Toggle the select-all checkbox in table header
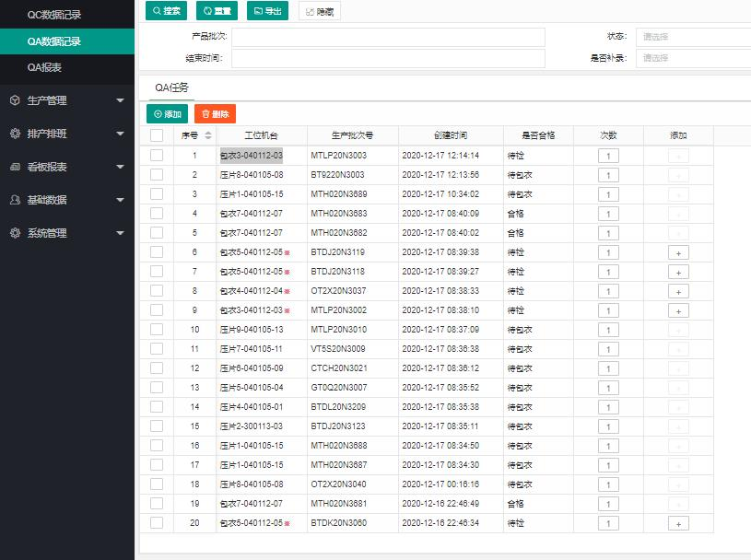 point(157,135)
